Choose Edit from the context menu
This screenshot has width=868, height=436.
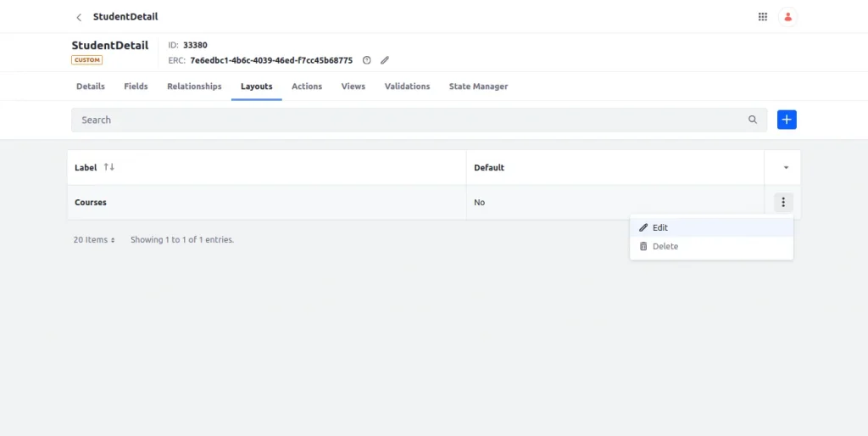pyautogui.click(x=659, y=227)
